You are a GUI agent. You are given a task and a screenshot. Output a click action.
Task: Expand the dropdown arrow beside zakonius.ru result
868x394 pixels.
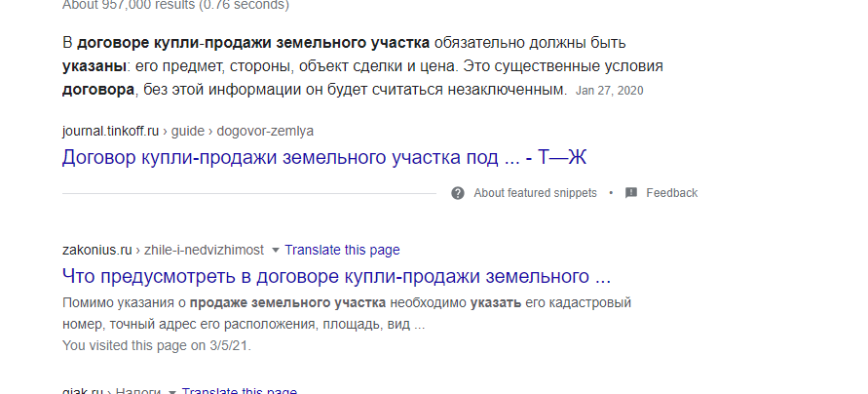click(275, 251)
